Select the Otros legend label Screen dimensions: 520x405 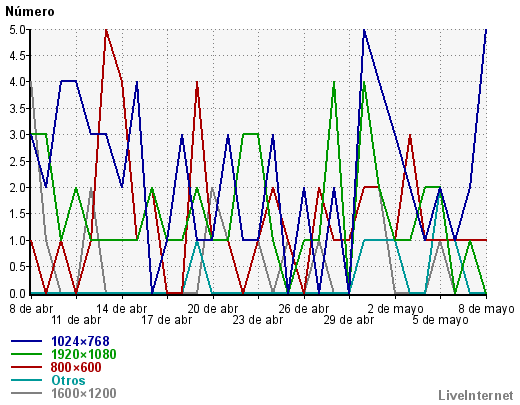coord(68,380)
